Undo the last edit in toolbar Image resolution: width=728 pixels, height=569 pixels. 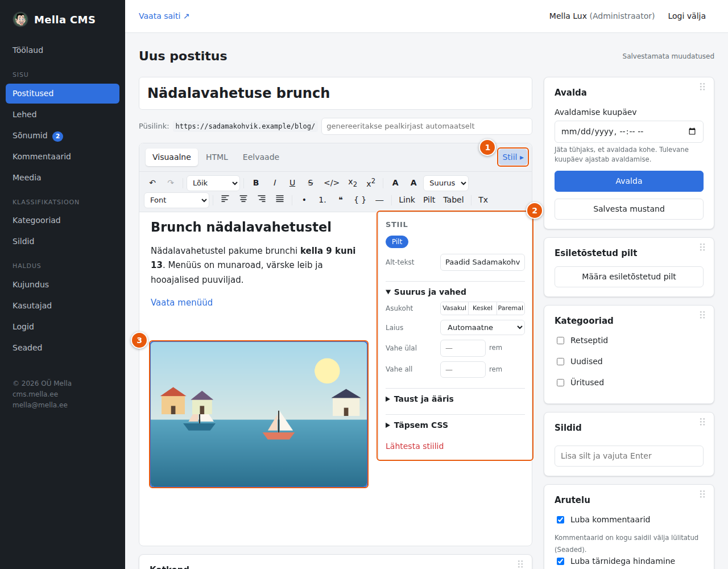152,183
